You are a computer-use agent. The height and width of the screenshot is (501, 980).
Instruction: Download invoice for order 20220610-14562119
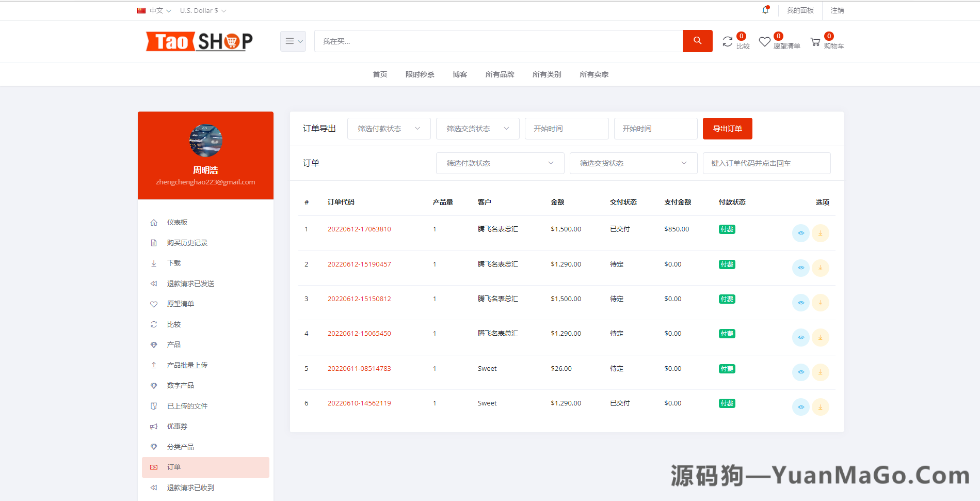pyautogui.click(x=821, y=406)
